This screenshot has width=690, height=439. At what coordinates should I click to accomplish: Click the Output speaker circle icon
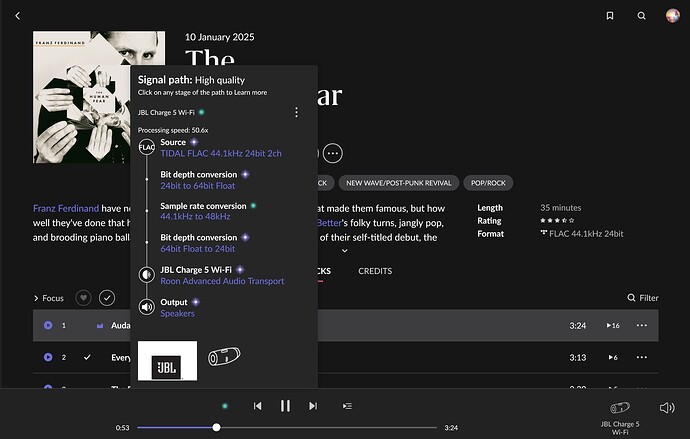[147, 307]
